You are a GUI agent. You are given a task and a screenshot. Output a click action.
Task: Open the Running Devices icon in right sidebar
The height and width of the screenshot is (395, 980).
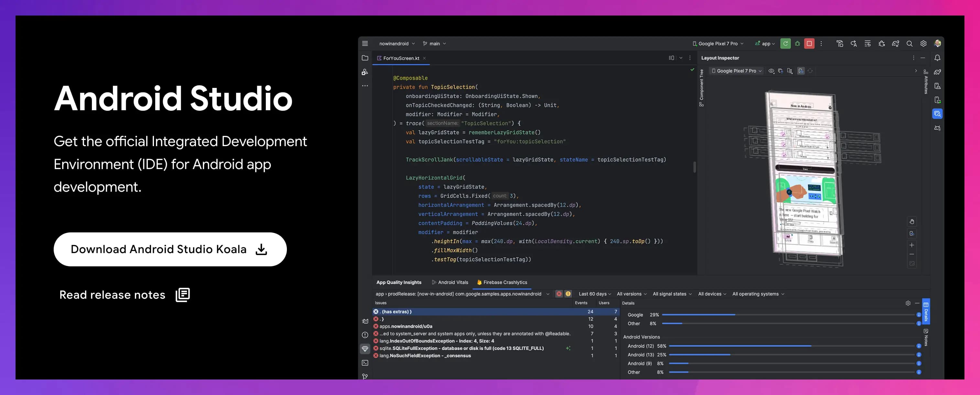(x=937, y=100)
